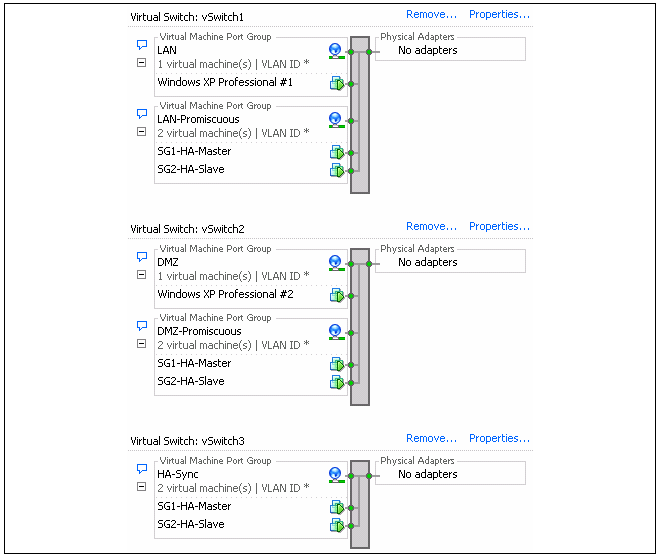Click the SG2-HA-Slave VM icon in vSwitch3
This screenshot has height=557, width=660.
tap(337, 525)
